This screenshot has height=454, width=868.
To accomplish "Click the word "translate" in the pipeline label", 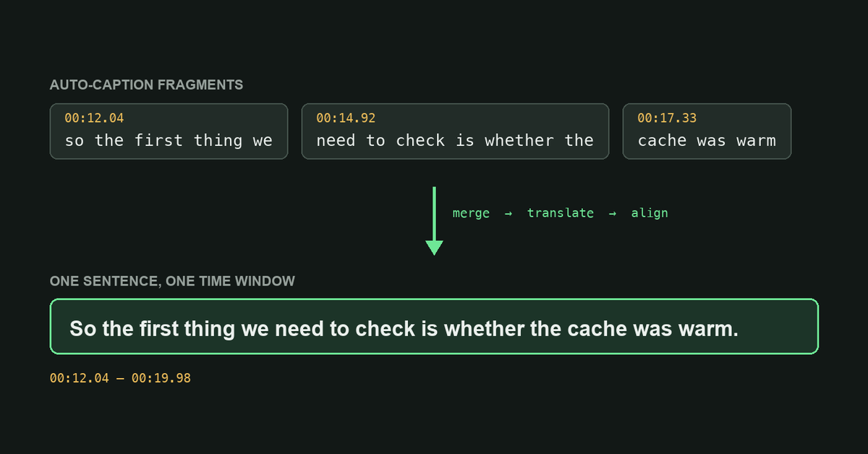I will (x=561, y=213).
